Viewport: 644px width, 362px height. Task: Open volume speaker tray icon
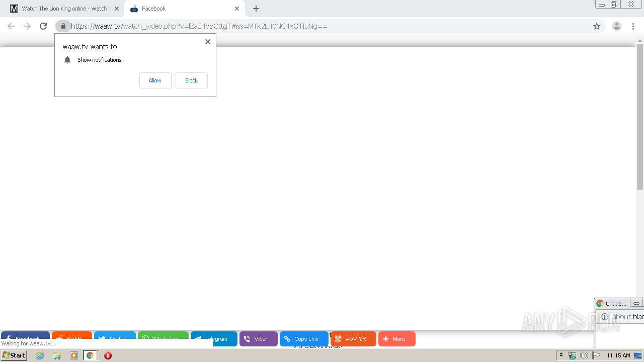tap(584, 355)
